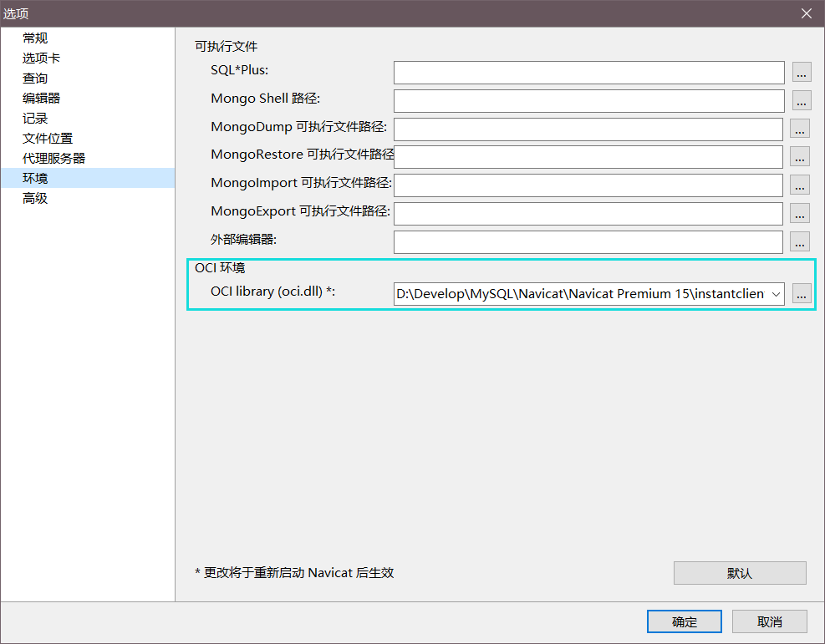Switch to the 高级 settings page
The height and width of the screenshot is (644, 825).
[35, 198]
